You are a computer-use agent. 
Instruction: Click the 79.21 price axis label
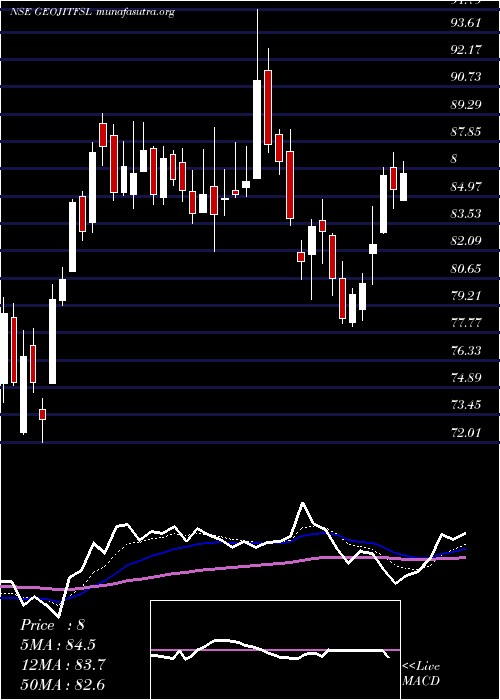pyautogui.click(x=466, y=296)
